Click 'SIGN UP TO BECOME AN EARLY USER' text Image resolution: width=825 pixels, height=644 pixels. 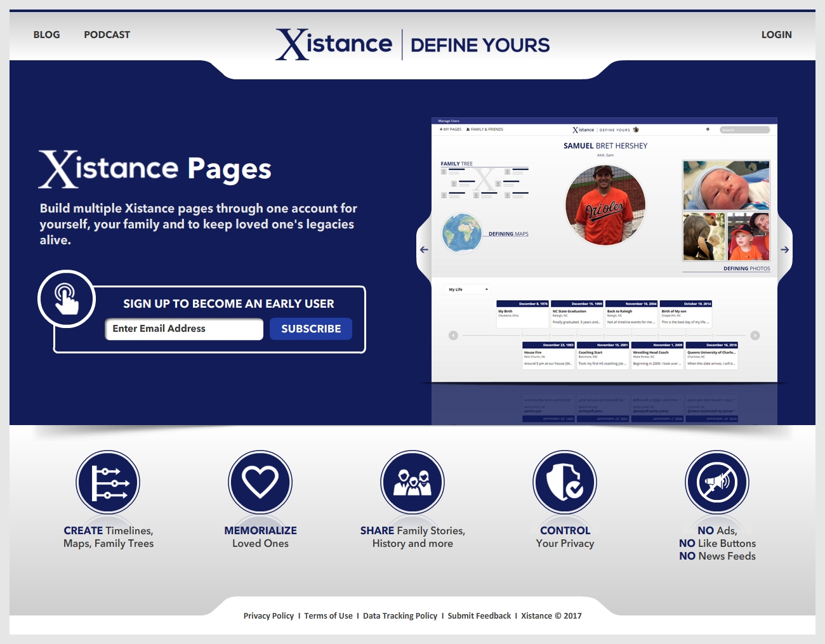[228, 304]
